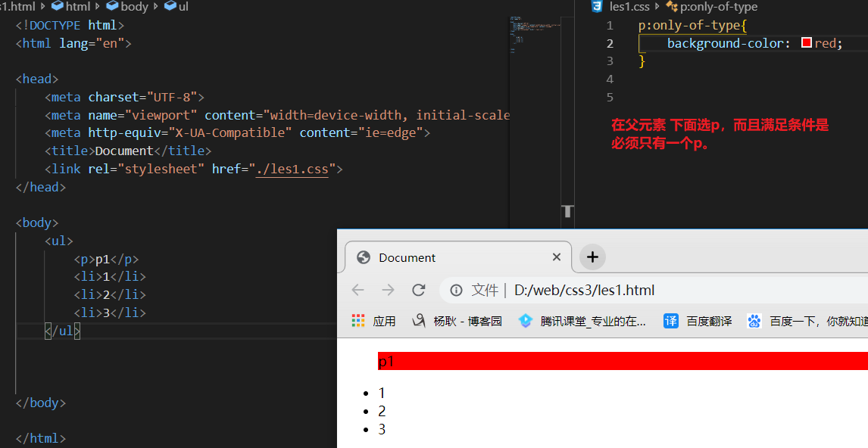Click the meta charset="UTF-8" line

point(124,98)
